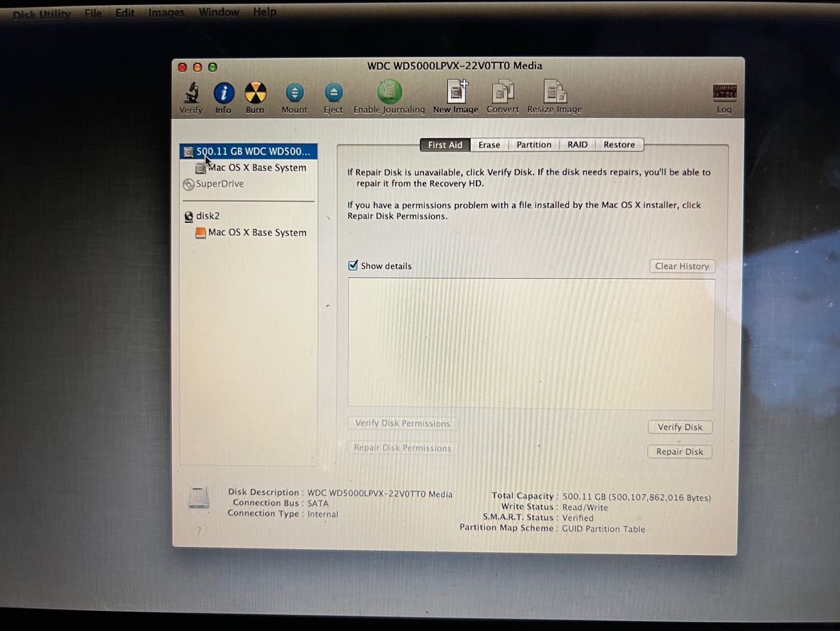The height and width of the screenshot is (631, 840).
Task: Switch to the Partition tab
Action: pyautogui.click(x=534, y=145)
